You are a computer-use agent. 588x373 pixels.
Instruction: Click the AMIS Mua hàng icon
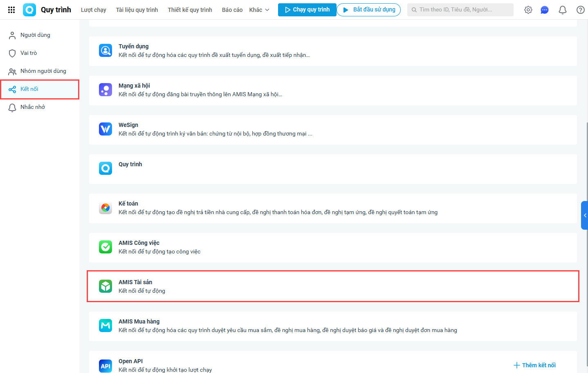[105, 326]
